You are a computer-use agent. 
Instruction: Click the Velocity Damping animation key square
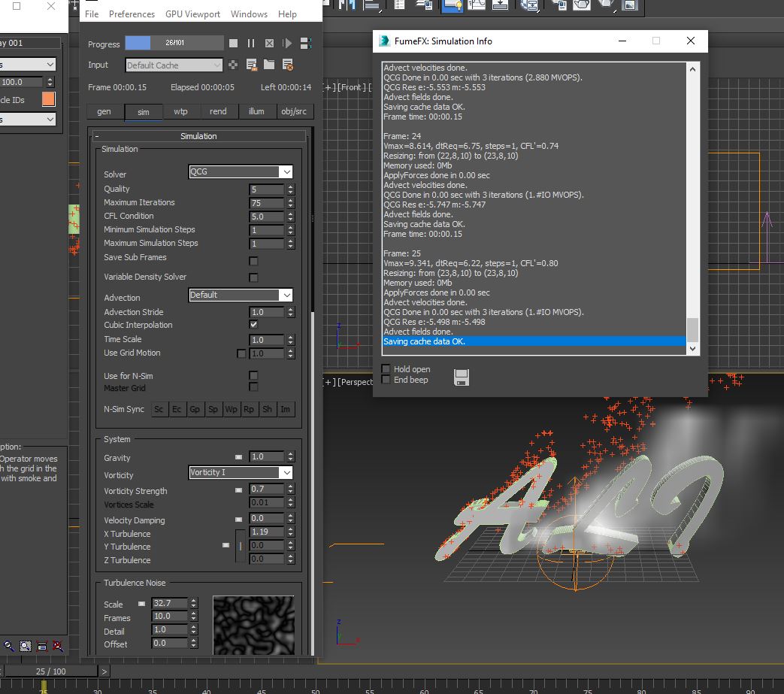coord(238,520)
